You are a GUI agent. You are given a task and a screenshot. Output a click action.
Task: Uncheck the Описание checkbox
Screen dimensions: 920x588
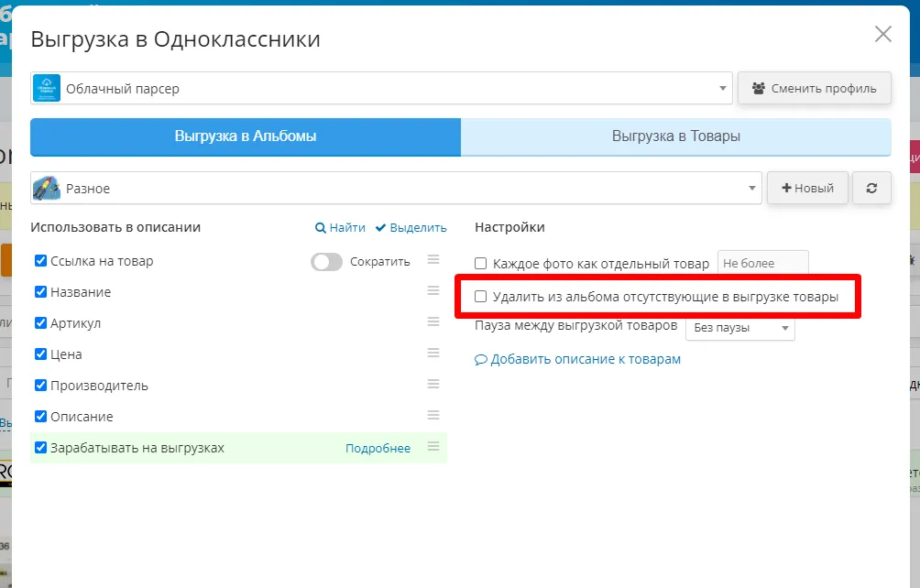pyautogui.click(x=40, y=416)
